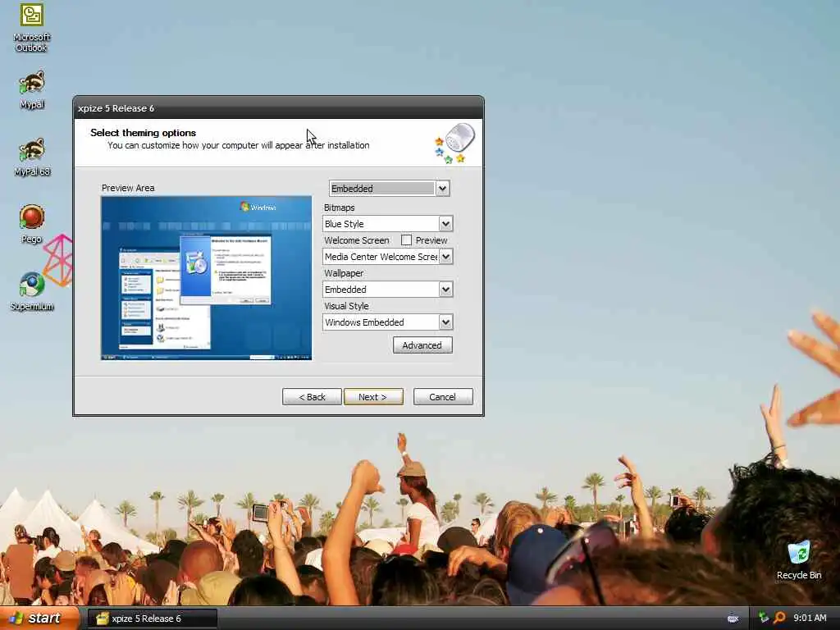Click the 'Preview Area' label
Screen dimensions: 840x630
click(x=128, y=188)
